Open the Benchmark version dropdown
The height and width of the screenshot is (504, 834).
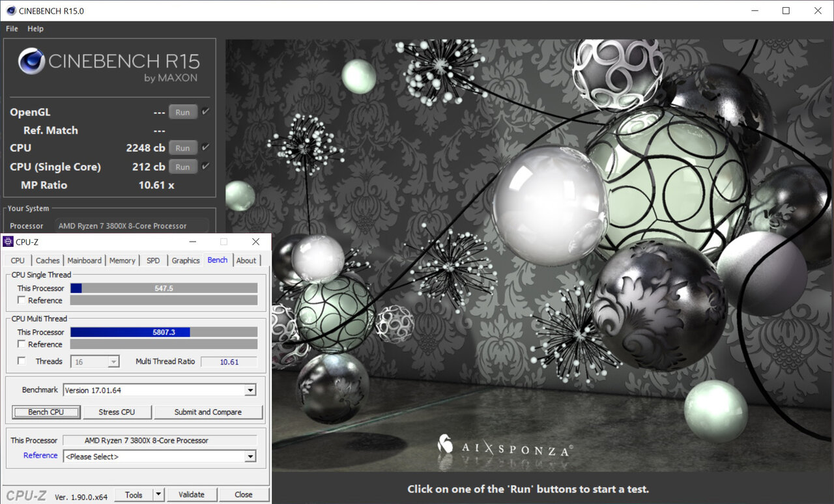tap(250, 390)
